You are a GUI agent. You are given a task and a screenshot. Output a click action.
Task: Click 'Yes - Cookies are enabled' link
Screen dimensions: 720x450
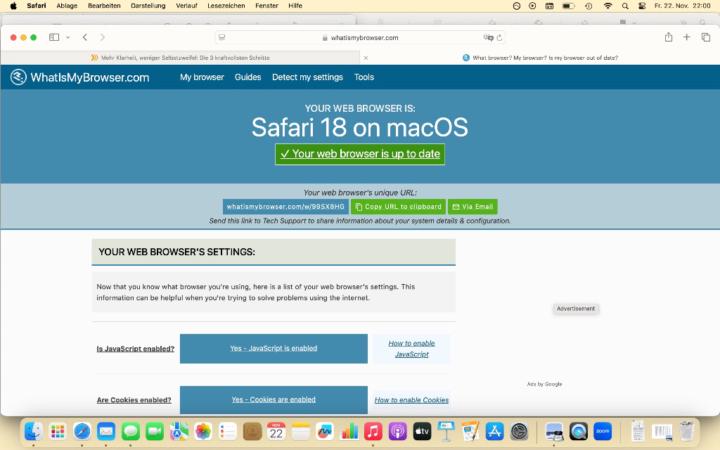[274, 399]
